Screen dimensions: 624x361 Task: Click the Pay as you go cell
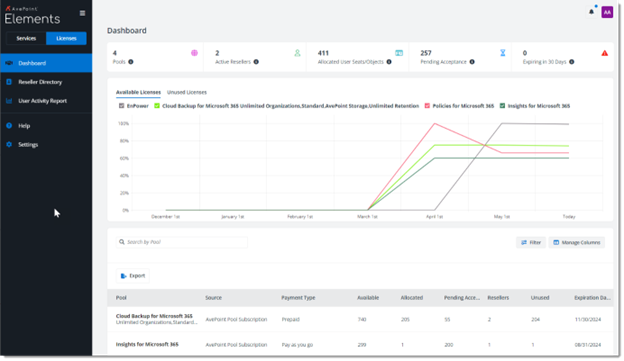coord(297,345)
